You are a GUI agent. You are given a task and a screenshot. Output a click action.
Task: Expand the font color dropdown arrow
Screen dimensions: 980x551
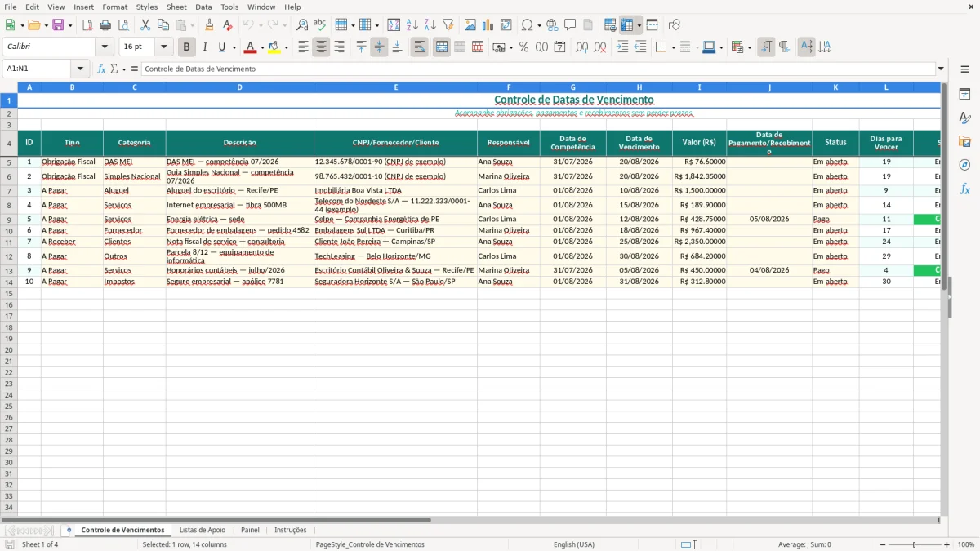coord(262,47)
